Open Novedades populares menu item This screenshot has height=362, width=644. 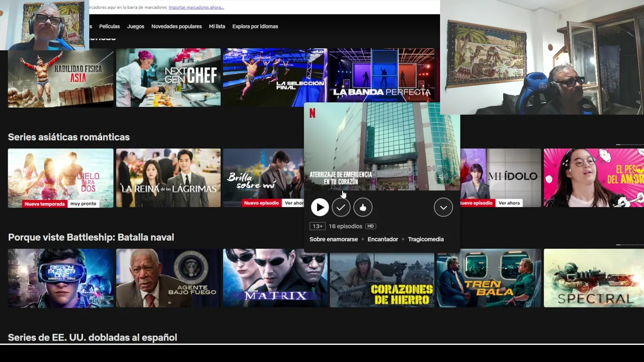[177, 26]
